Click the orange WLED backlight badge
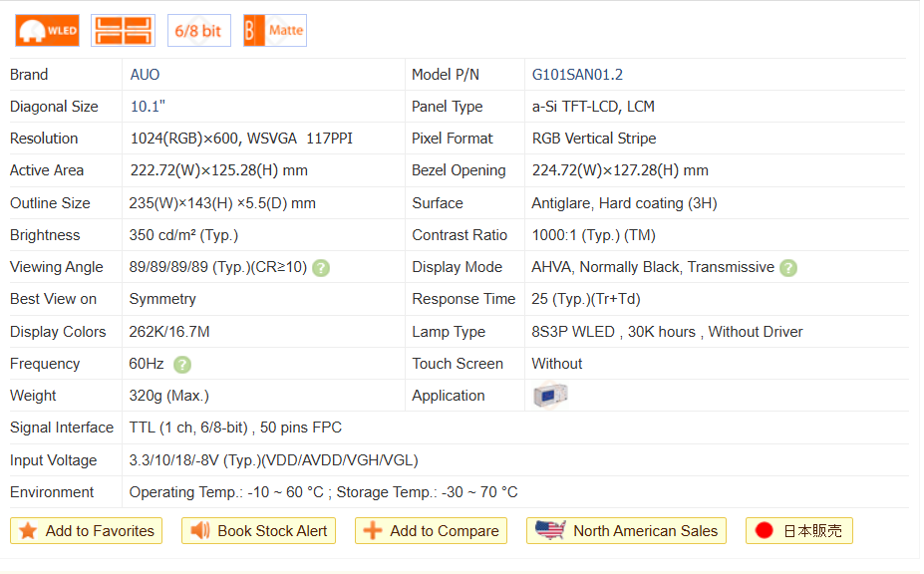Image resolution: width=924 pixels, height=574 pixels. pos(47,31)
